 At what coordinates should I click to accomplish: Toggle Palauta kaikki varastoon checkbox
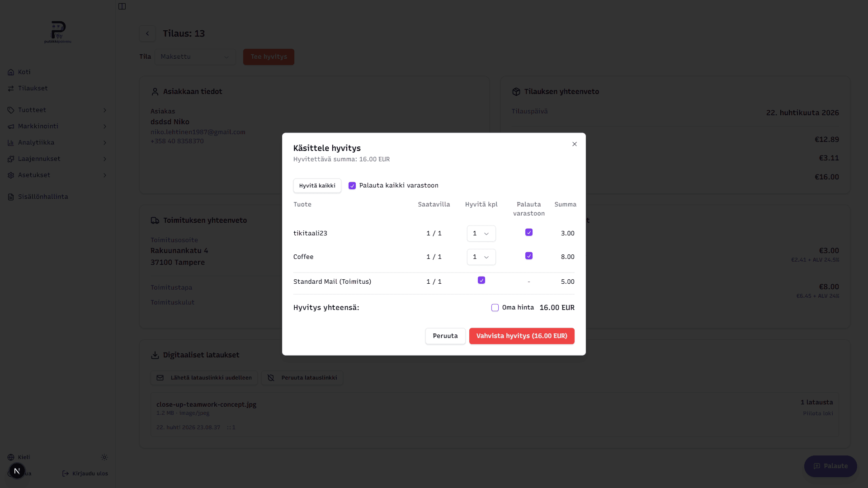pyautogui.click(x=352, y=186)
